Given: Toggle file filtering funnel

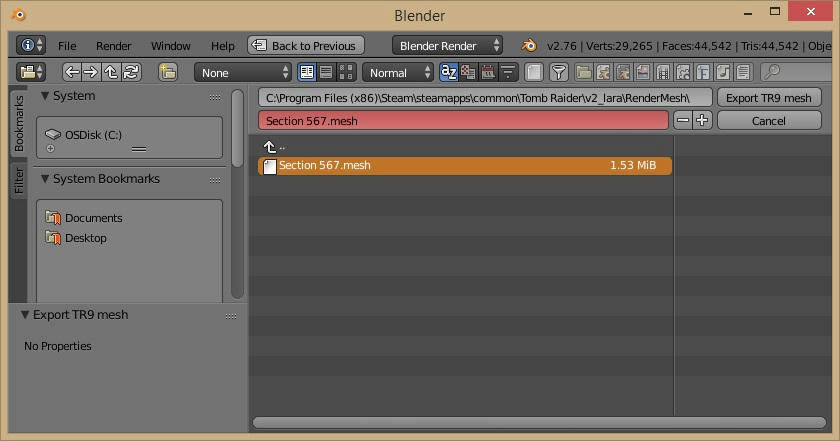Looking at the screenshot, I should click(559, 72).
